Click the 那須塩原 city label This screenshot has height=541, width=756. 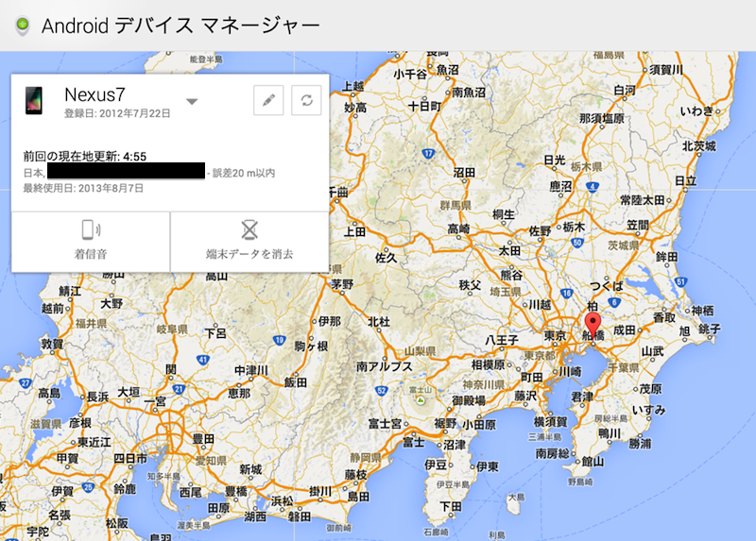coord(602,118)
